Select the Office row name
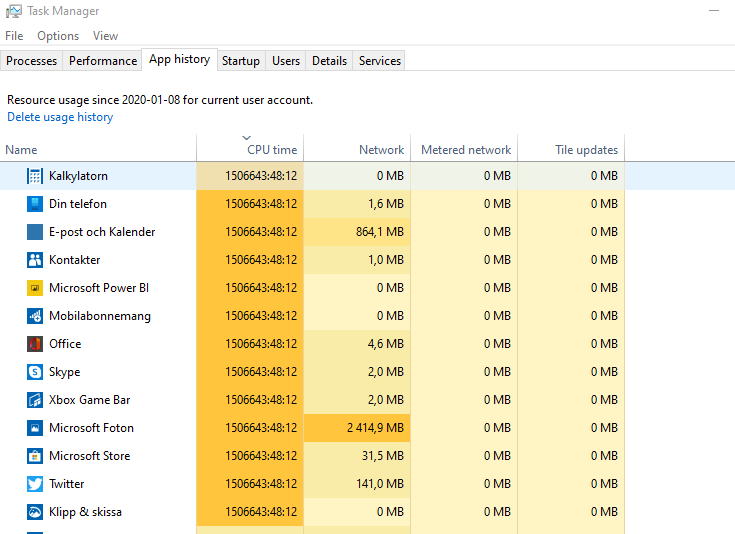The width and height of the screenshot is (735, 534). tap(65, 344)
